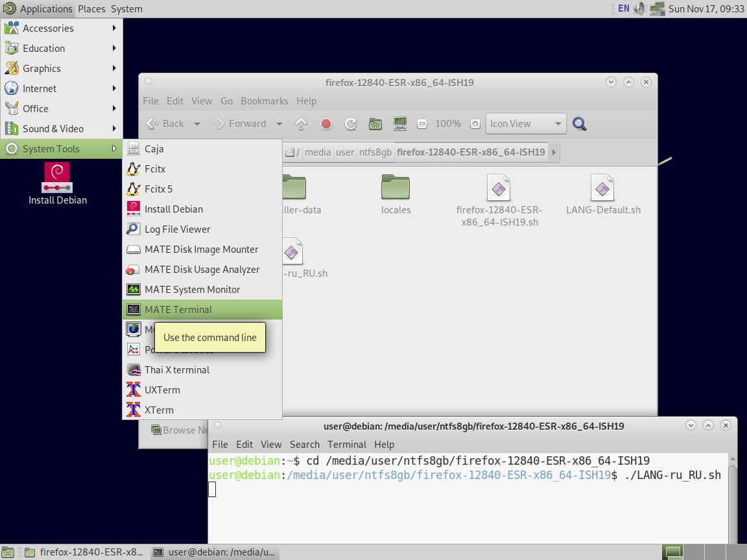Open terminal window's Help menu
The height and width of the screenshot is (560, 747).
384,445
